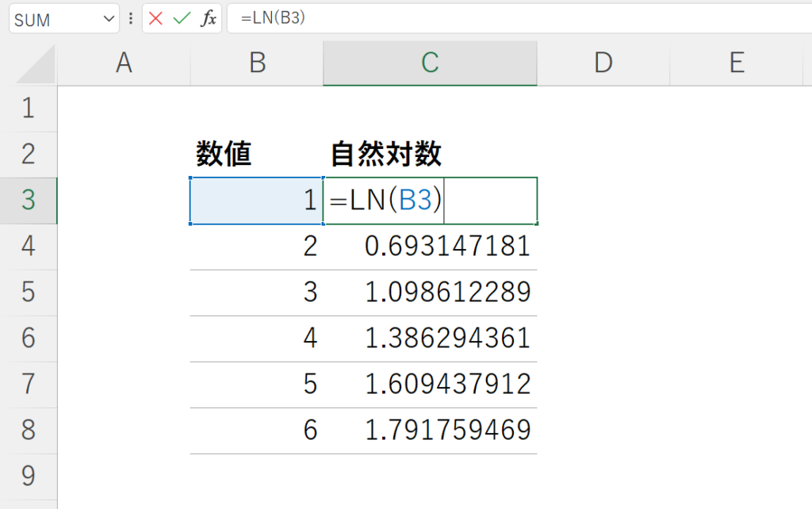Click the formula bar showing =LN(B3)

[x=519, y=19]
